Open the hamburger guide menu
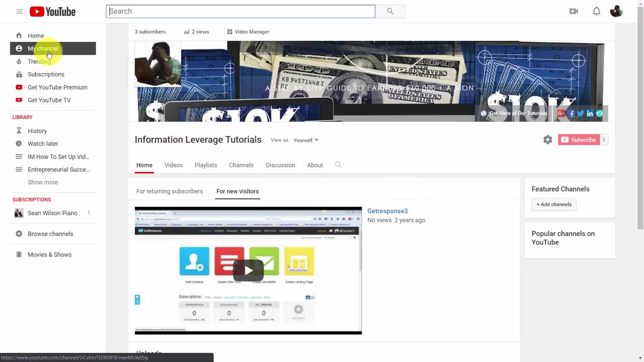This screenshot has width=644, height=362. pos(19,11)
